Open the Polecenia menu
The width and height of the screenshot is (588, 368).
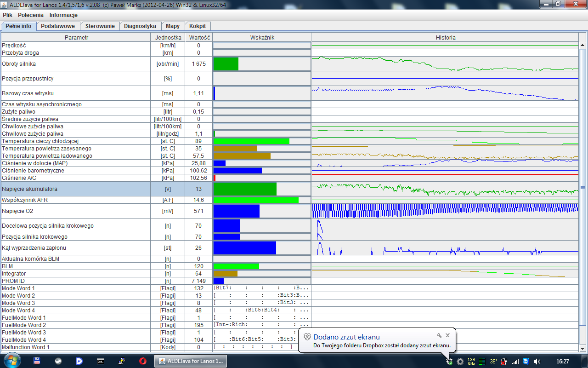(31, 15)
